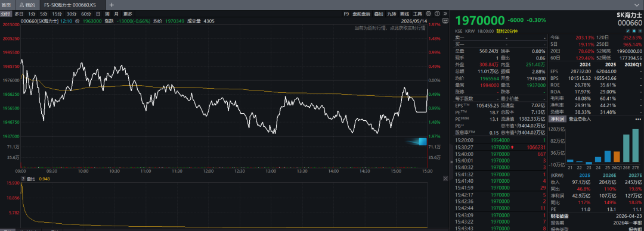This screenshot has height=231, width=644.
Task: Click the 26E forecast bar in profit chart
Action: point(626,148)
